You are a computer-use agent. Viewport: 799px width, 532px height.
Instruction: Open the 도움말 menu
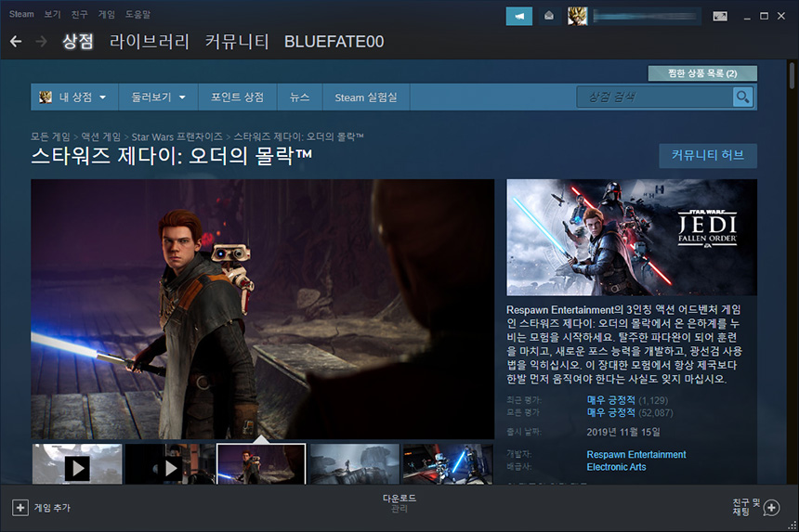[x=138, y=14]
